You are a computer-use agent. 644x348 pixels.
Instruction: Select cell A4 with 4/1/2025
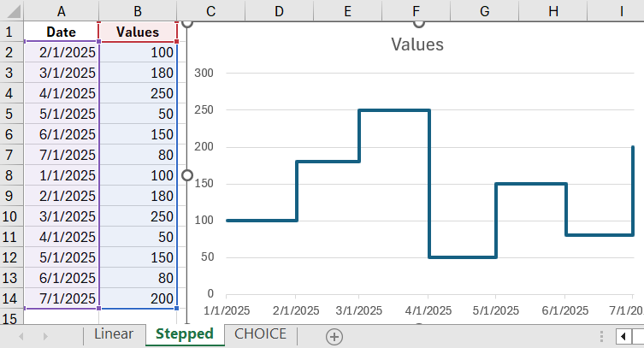(x=62, y=93)
